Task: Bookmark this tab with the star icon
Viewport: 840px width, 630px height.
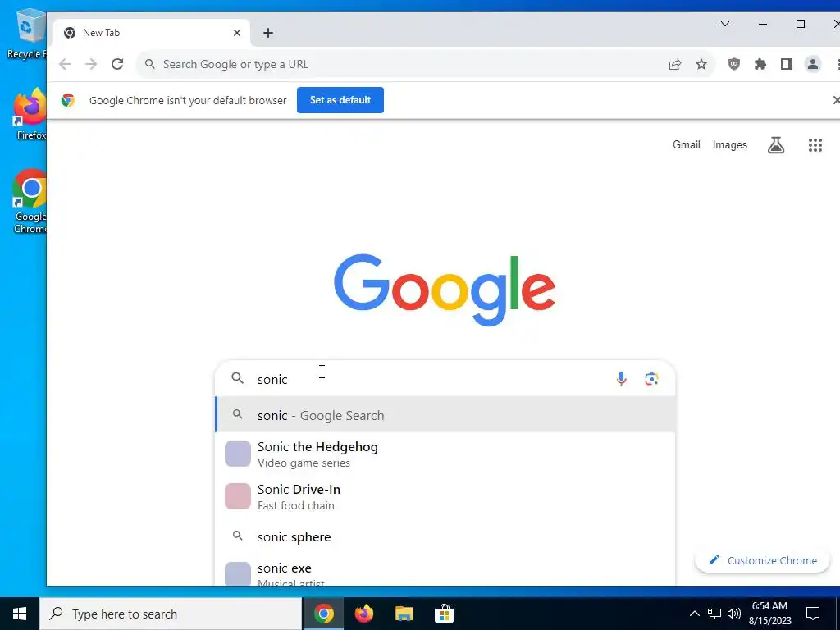Action: pos(701,64)
